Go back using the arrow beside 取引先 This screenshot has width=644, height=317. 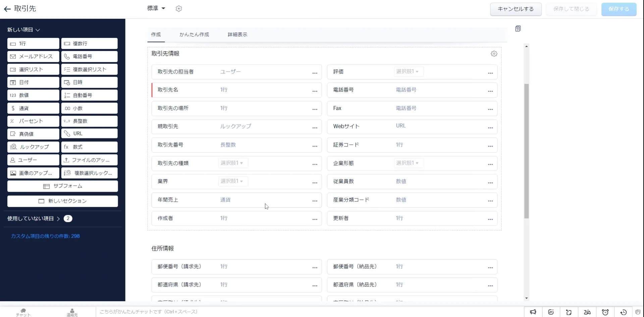[x=7, y=9]
